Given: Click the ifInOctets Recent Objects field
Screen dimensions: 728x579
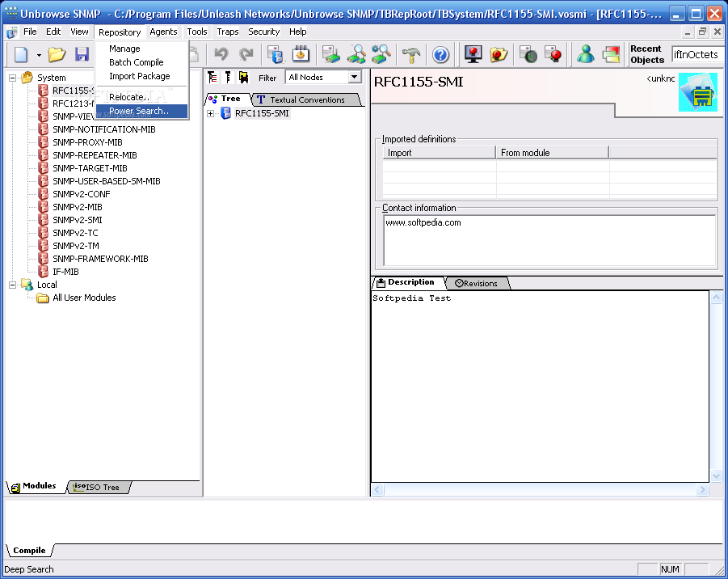Looking at the screenshot, I should pyautogui.click(x=698, y=55).
